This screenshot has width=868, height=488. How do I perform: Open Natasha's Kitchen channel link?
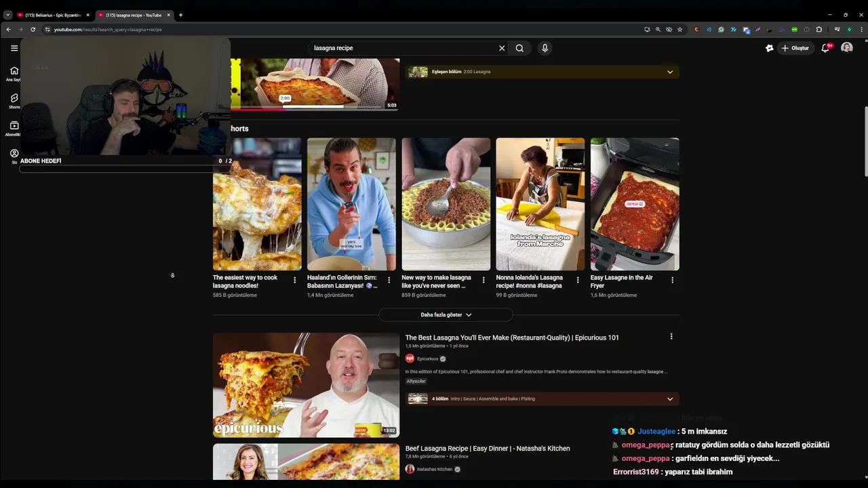click(x=435, y=469)
